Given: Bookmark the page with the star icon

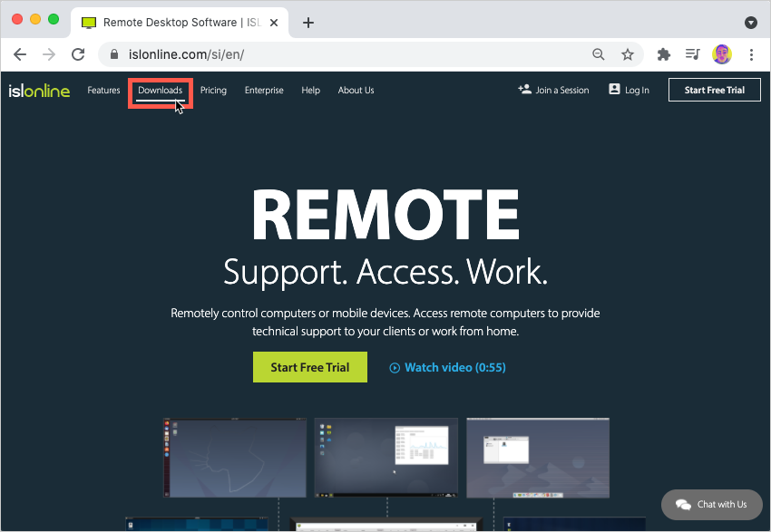Looking at the screenshot, I should click(x=629, y=54).
